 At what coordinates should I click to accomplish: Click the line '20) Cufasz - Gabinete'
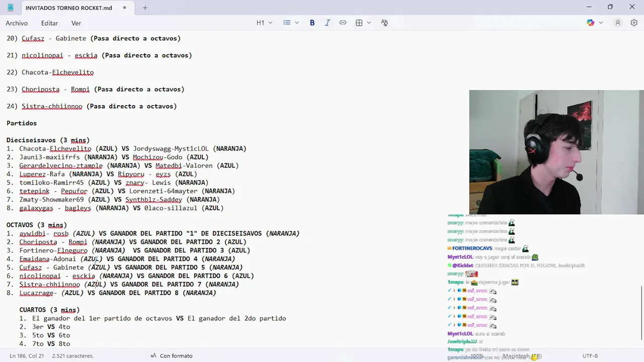94,38
